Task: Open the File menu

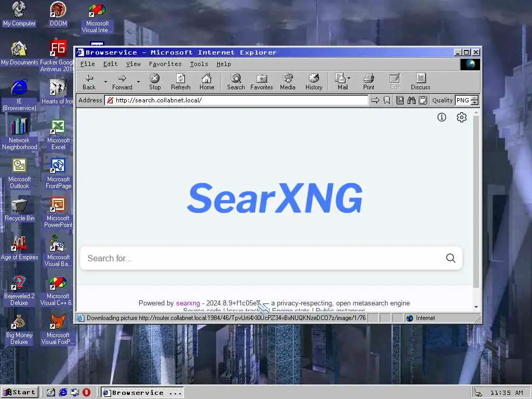Action: tap(87, 64)
